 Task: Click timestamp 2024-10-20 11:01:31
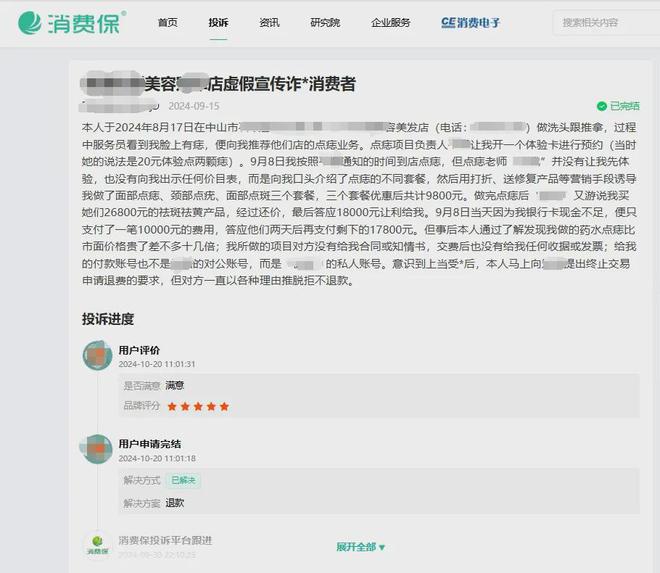157,364
